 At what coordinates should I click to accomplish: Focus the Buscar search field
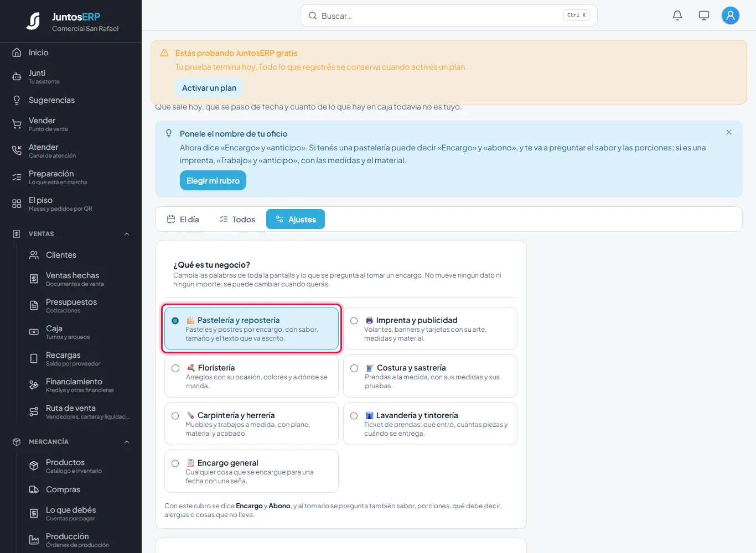448,15
